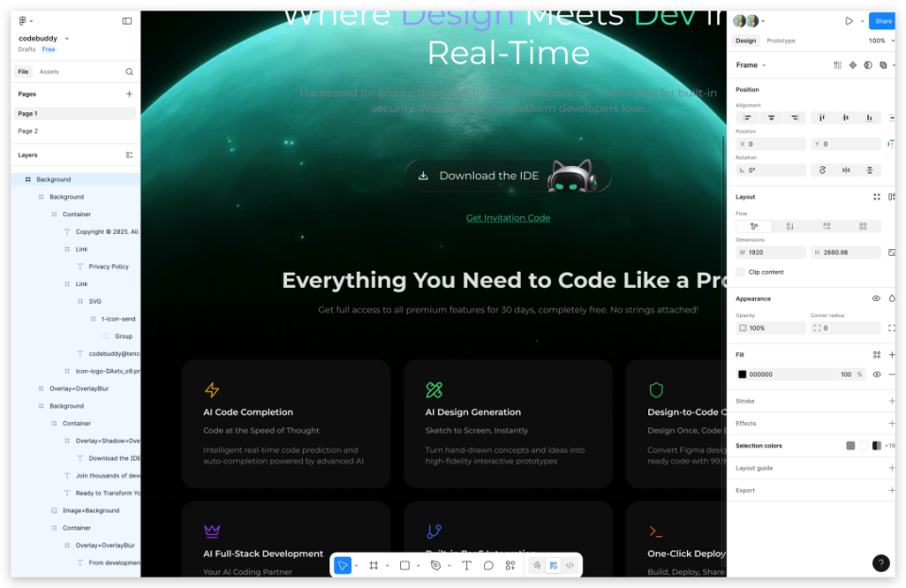
Task: Switch to the Prototype tab
Action: pos(780,41)
